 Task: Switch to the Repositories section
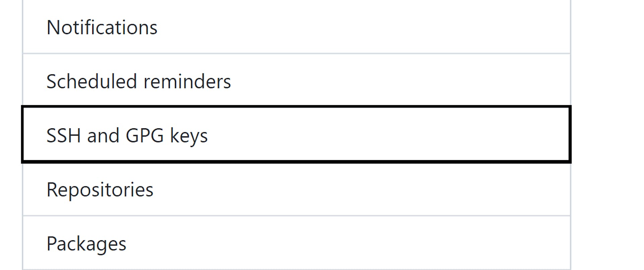pos(100,190)
